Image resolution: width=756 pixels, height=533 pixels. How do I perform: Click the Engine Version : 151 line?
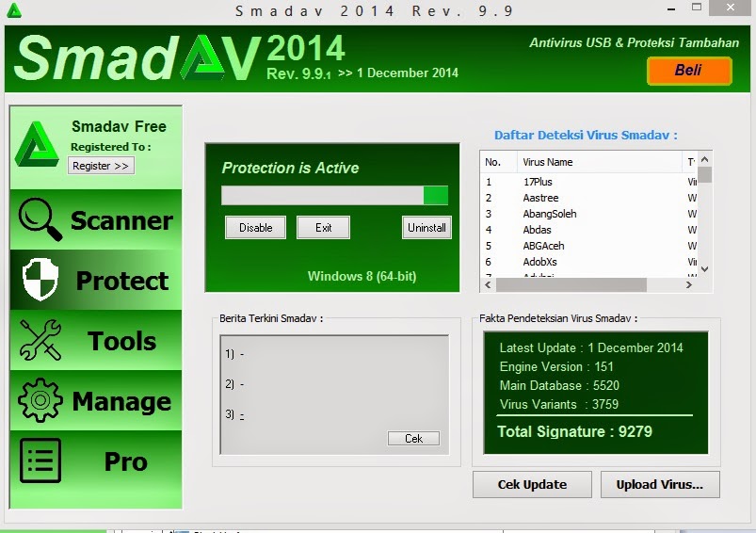556,366
